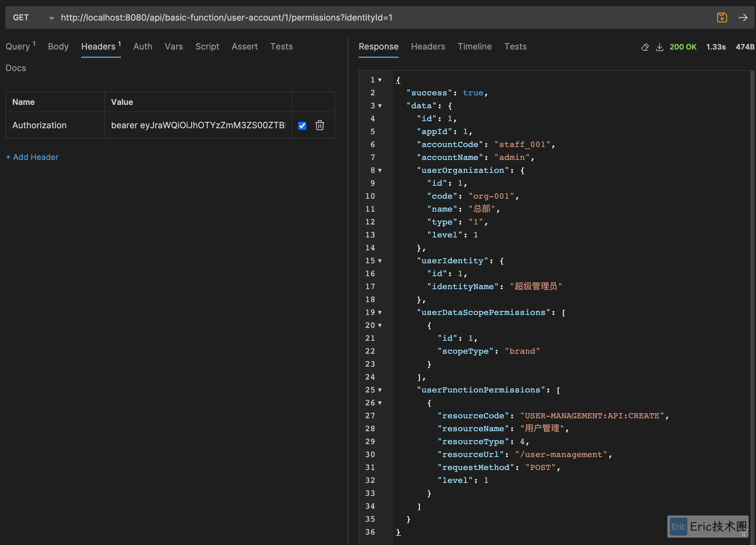Switch to the Body tab
Image resolution: width=756 pixels, height=545 pixels.
click(x=58, y=46)
